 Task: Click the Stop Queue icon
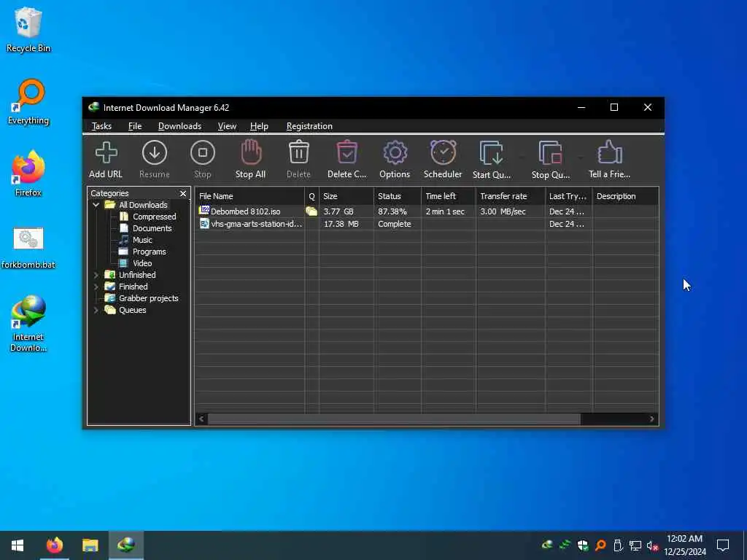click(x=550, y=160)
